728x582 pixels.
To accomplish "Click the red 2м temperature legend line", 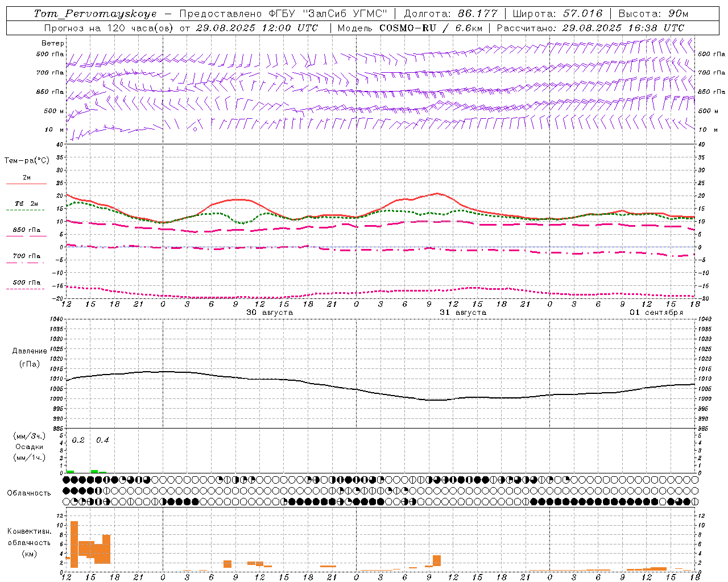I will (x=26, y=184).
